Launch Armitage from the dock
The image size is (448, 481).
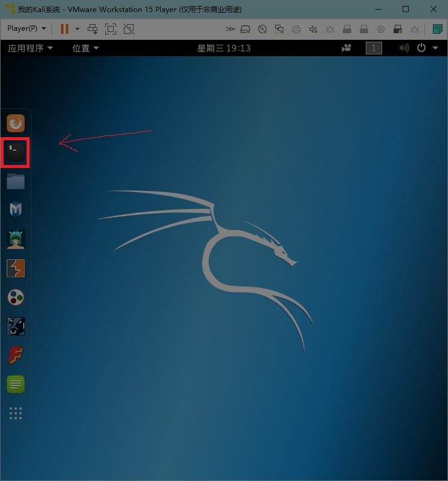[x=16, y=239]
